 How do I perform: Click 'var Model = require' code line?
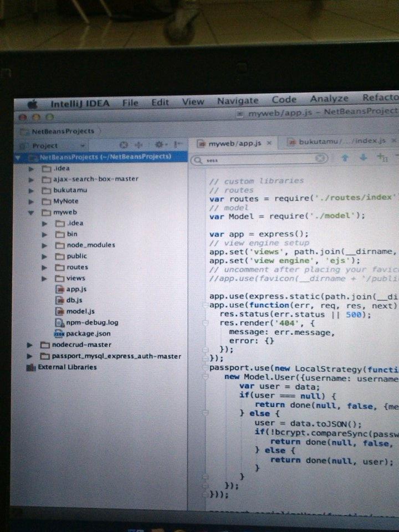point(287,216)
